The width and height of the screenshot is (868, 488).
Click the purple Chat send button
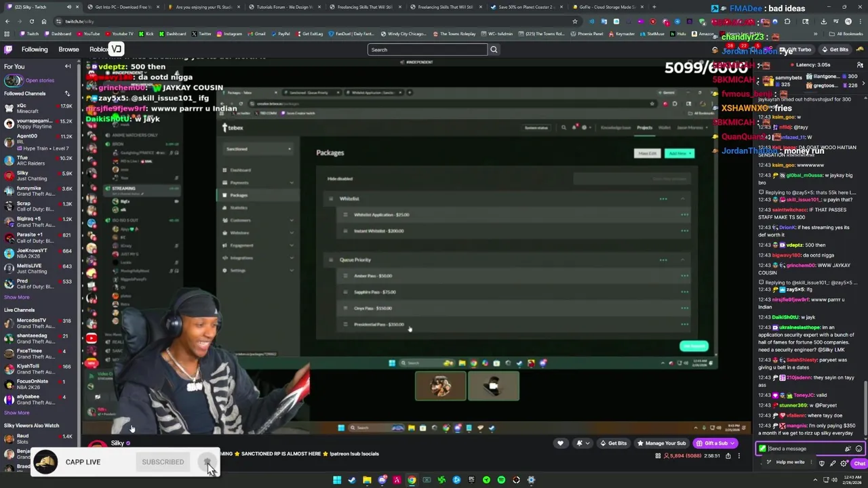[859, 464]
